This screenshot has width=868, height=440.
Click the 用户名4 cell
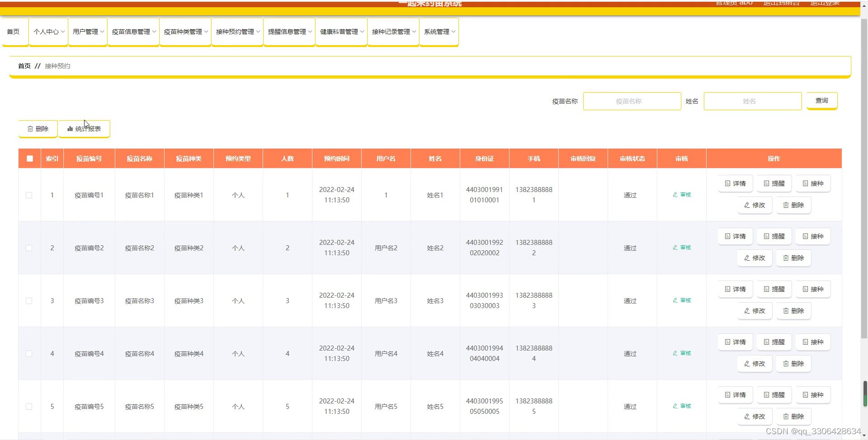(386, 354)
